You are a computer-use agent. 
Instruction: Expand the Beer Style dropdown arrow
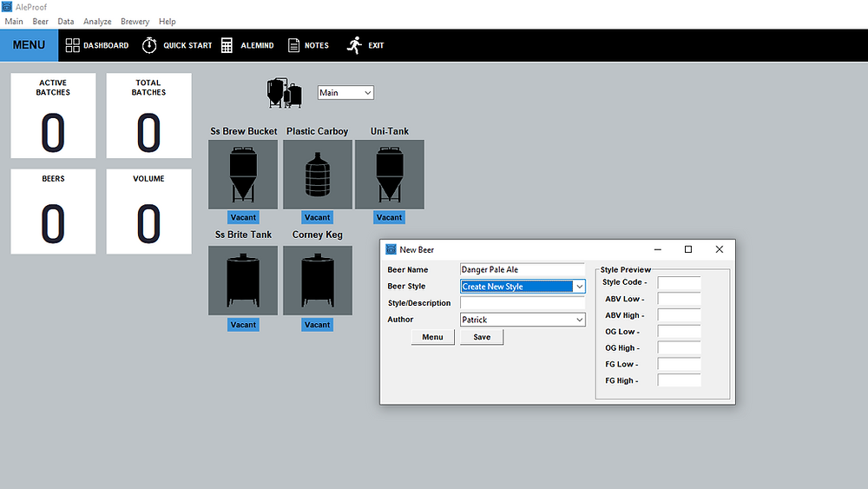click(x=579, y=287)
